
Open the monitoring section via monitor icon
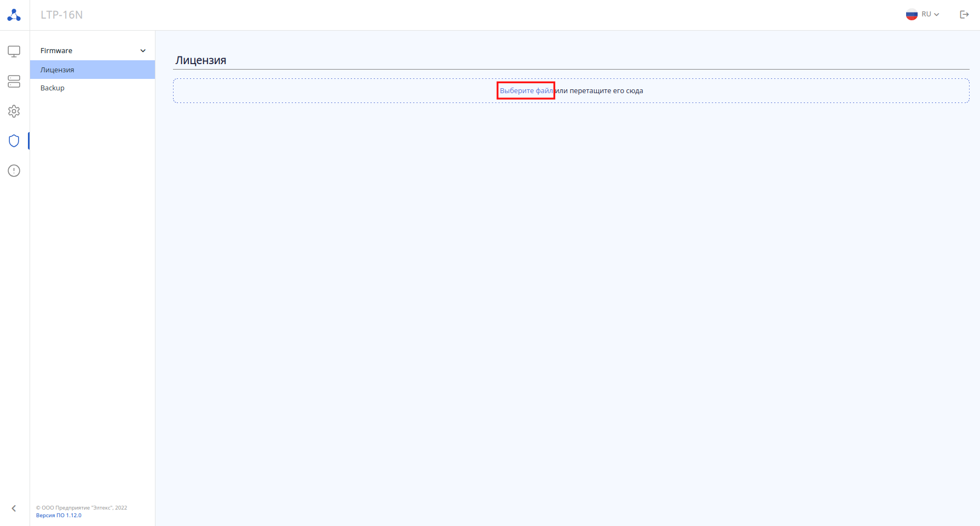pos(14,52)
